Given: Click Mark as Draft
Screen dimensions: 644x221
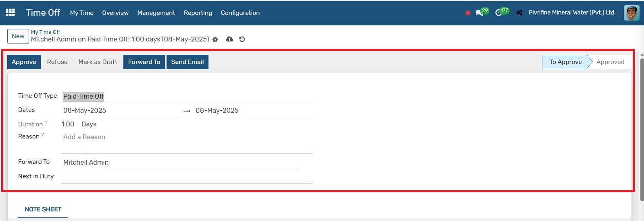Looking at the screenshot, I should point(98,62).
